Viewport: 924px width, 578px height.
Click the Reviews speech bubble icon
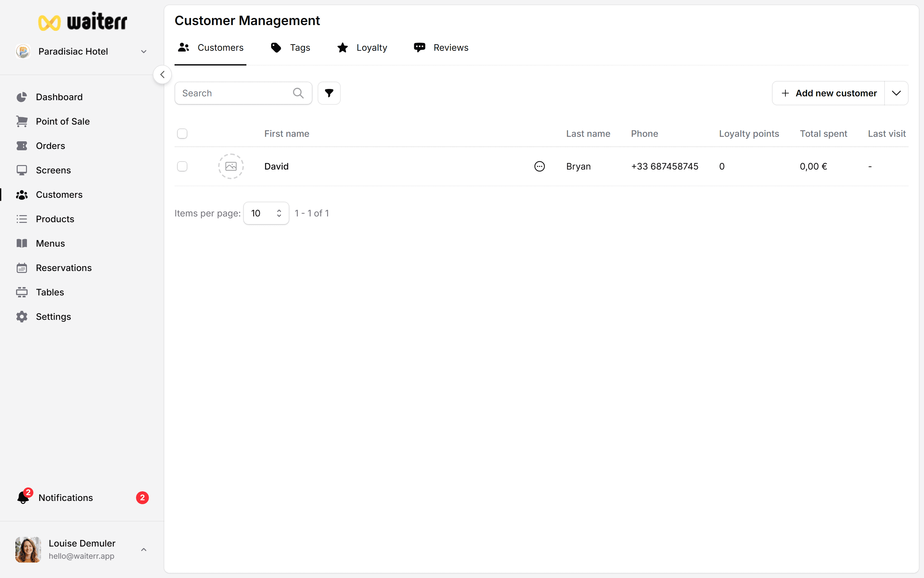[420, 48]
